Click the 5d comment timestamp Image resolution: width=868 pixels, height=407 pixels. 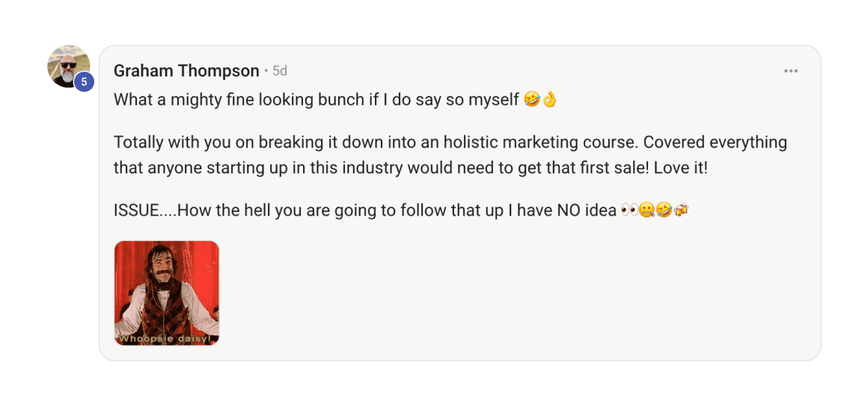tap(279, 71)
